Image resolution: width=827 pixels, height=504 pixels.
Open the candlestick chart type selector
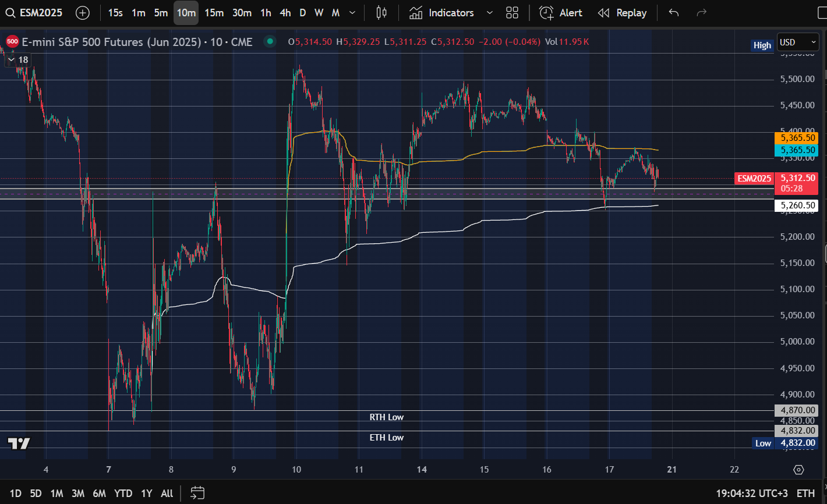[381, 13]
